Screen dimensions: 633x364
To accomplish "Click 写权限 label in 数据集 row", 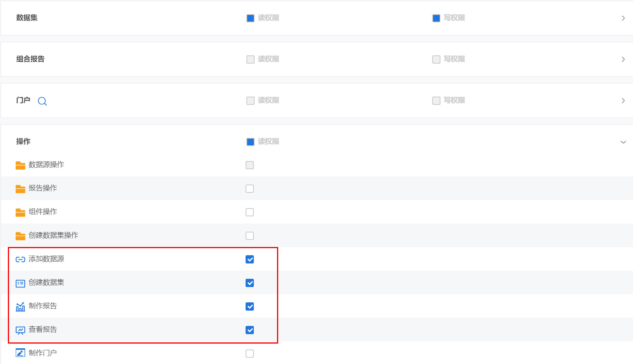I will pyautogui.click(x=454, y=18).
